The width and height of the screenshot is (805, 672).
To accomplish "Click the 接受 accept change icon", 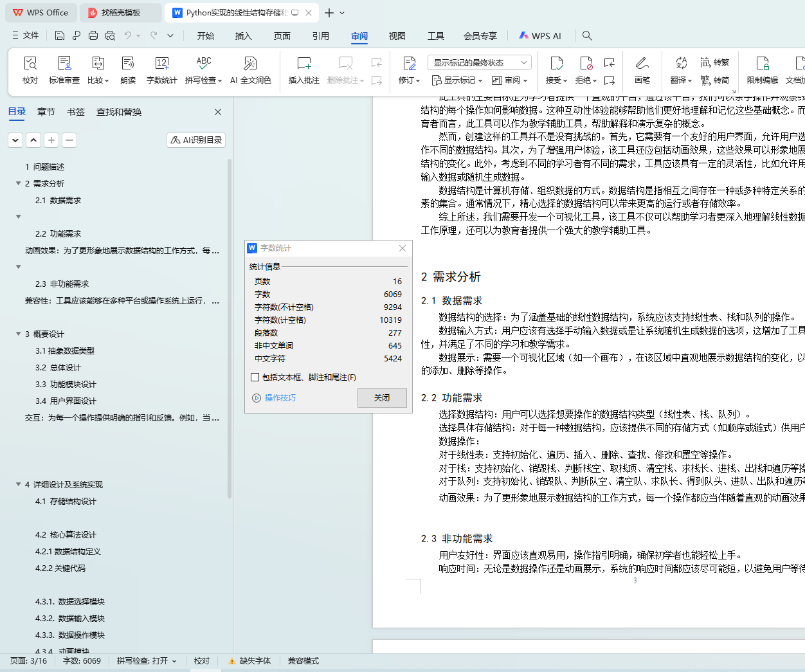I will (x=557, y=63).
